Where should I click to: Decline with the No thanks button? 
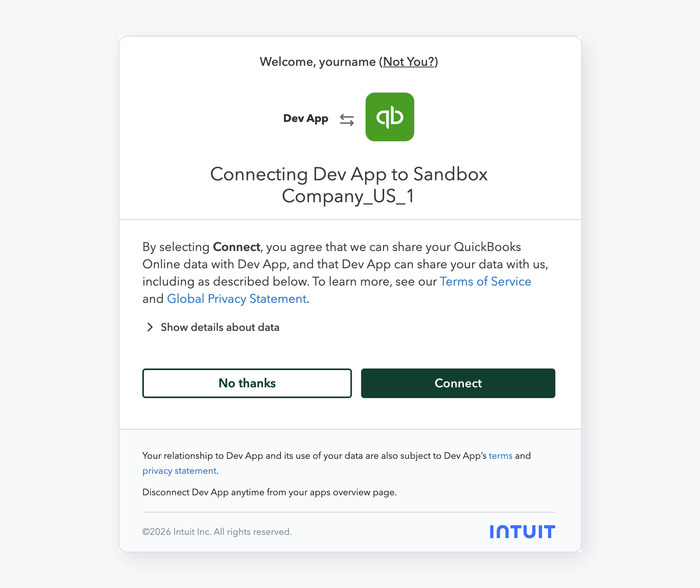pyautogui.click(x=247, y=383)
